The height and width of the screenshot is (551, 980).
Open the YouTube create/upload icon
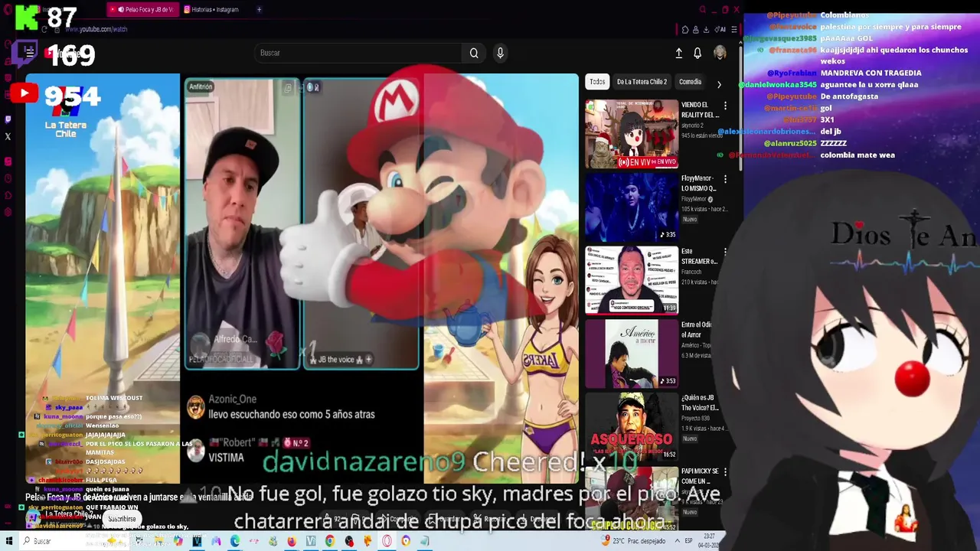pyautogui.click(x=678, y=53)
